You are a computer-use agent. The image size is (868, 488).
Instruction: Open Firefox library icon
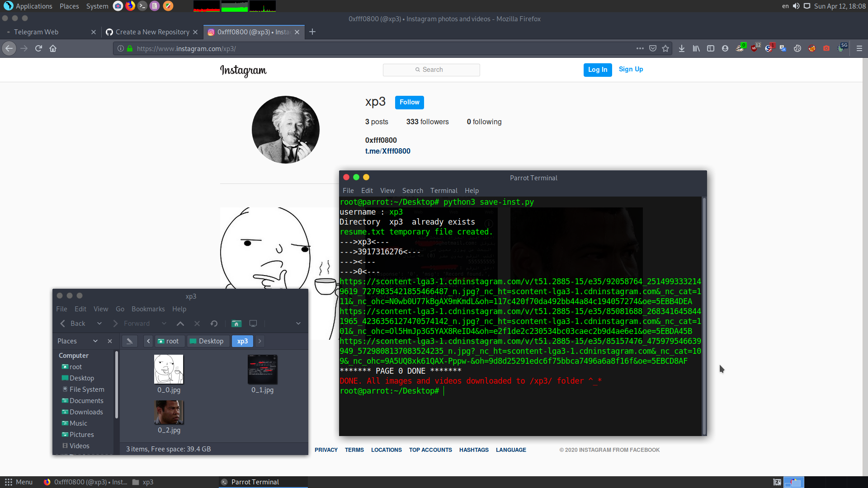tap(696, 48)
